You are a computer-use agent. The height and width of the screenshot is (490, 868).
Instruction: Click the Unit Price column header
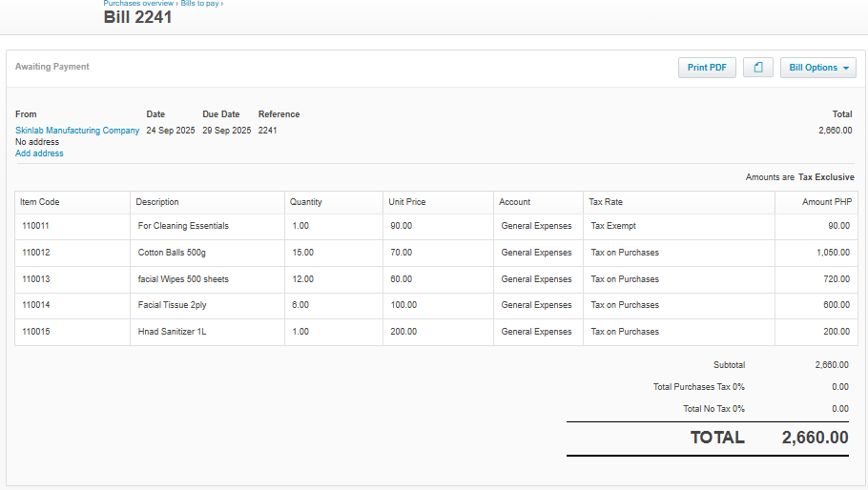click(407, 202)
